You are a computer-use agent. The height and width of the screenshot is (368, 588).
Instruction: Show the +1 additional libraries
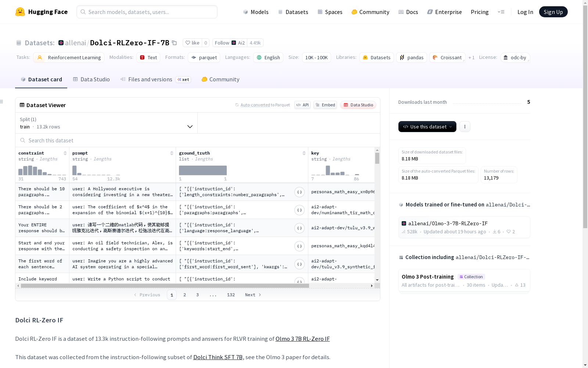(x=472, y=57)
